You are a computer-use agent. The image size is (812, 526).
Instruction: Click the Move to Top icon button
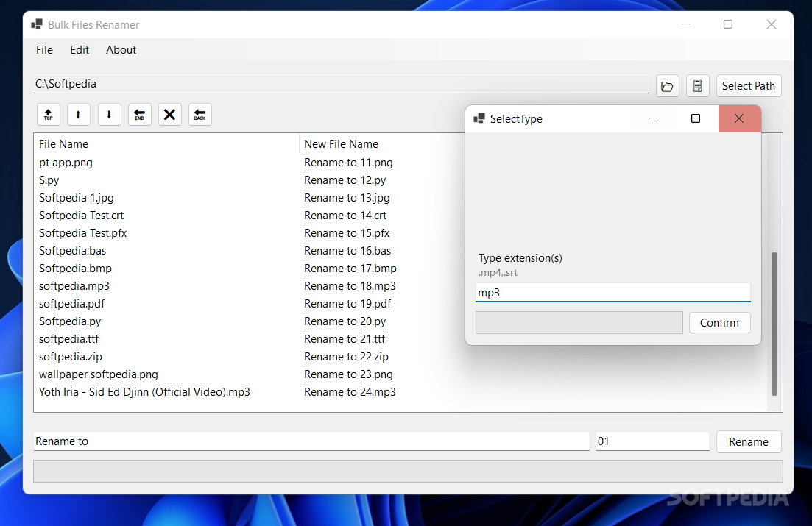(48, 115)
